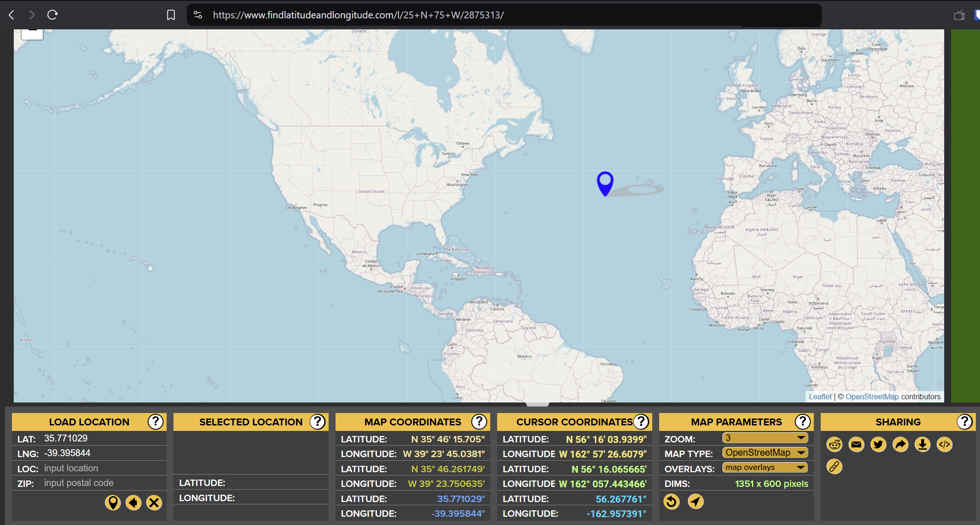Image resolution: width=980 pixels, height=525 pixels.
Task: Click the 'W 162° 57' 26.6079"' cursor longitude
Action: [x=603, y=454]
